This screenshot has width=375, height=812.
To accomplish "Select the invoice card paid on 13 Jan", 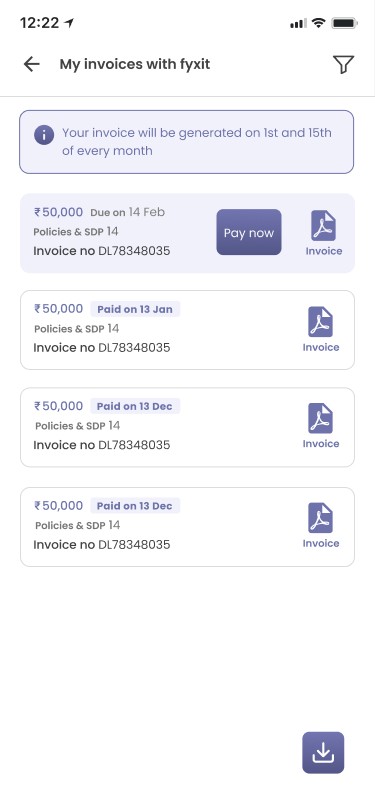I will point(188,330).
